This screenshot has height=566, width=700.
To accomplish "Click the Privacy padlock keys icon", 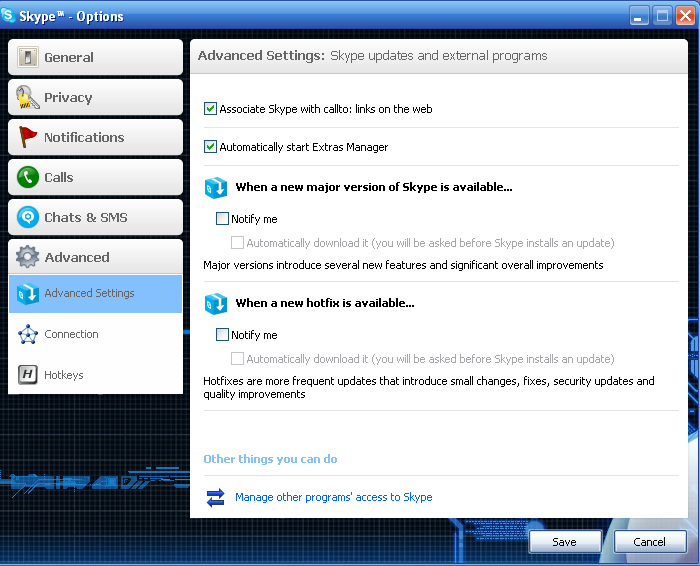I will pyautogui.click(x=28, y=97).
